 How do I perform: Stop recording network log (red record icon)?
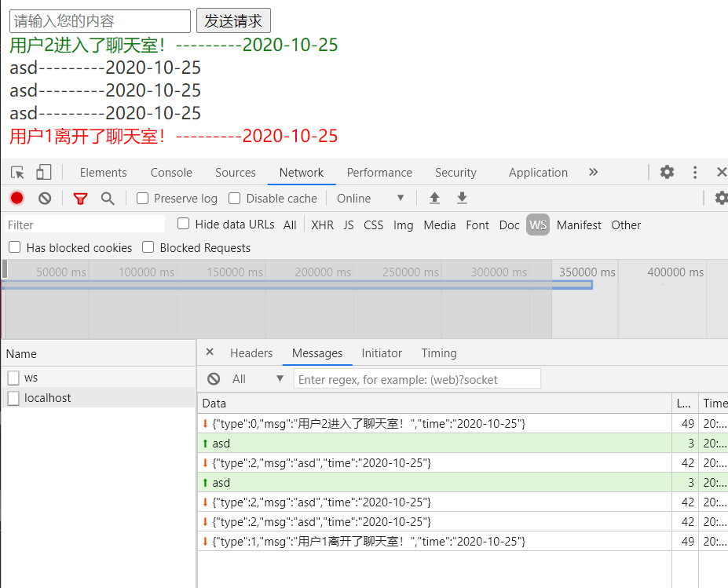(16, 198)
